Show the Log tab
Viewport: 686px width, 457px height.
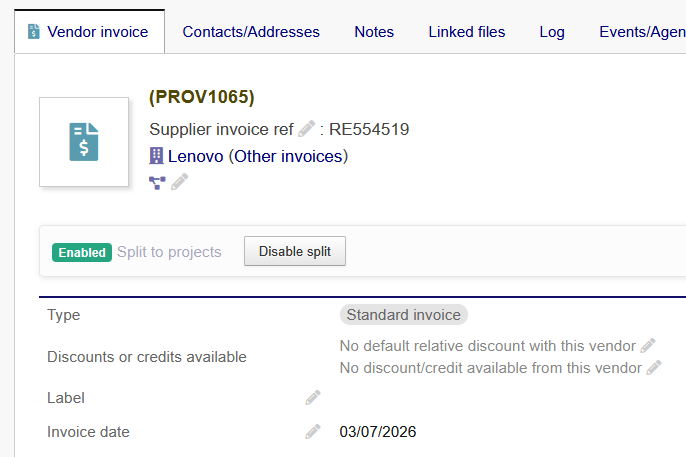(x=552, y=32)
